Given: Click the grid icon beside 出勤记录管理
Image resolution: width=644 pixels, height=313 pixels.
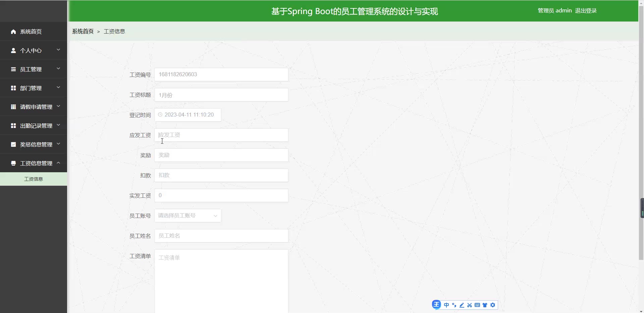Looking at the screenshot, I should (13, 126).
